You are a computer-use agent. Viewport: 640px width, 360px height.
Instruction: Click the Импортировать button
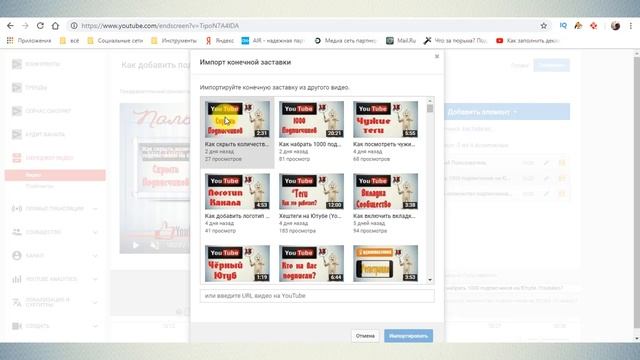pyautogui.click(x=408, y=336)
